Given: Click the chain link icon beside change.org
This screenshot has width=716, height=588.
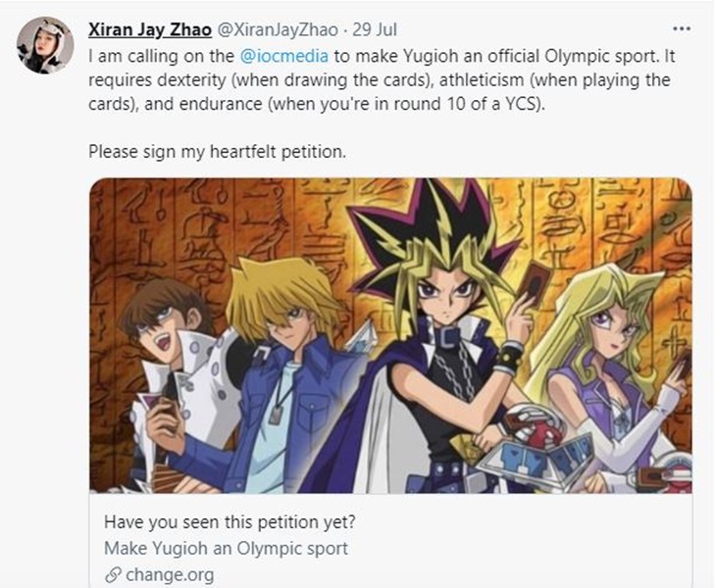Looking at the screenshot, I should click(x=113, y=575).
